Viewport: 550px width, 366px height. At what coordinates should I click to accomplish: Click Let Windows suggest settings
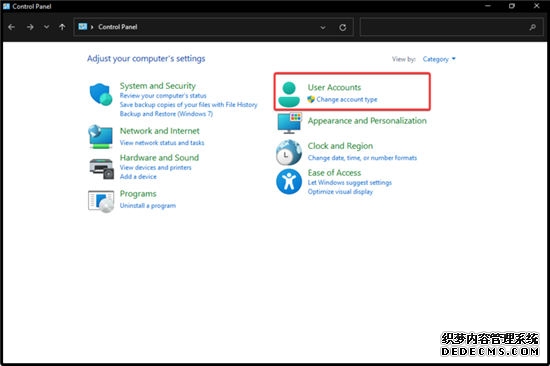(x=350, y=183)
